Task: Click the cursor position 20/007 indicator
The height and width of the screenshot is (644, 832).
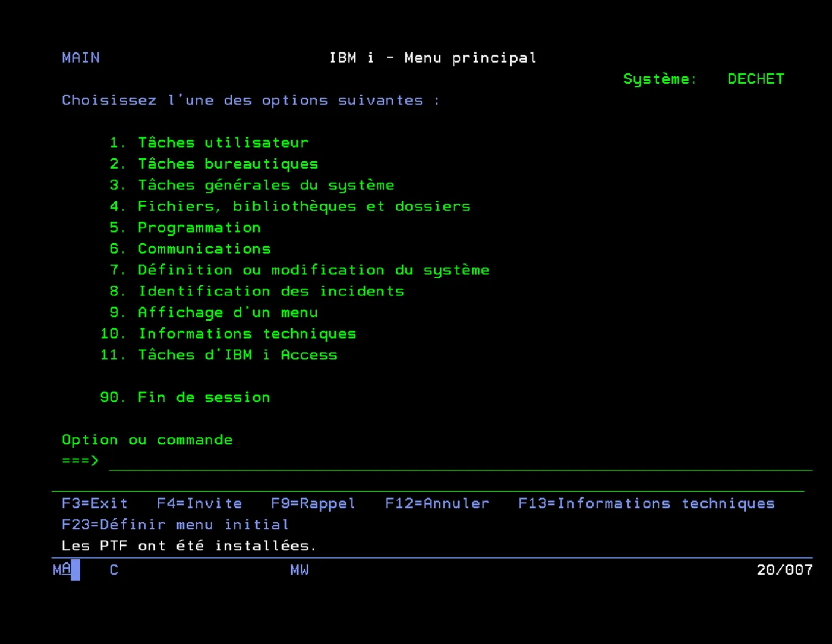Action: 784,570
